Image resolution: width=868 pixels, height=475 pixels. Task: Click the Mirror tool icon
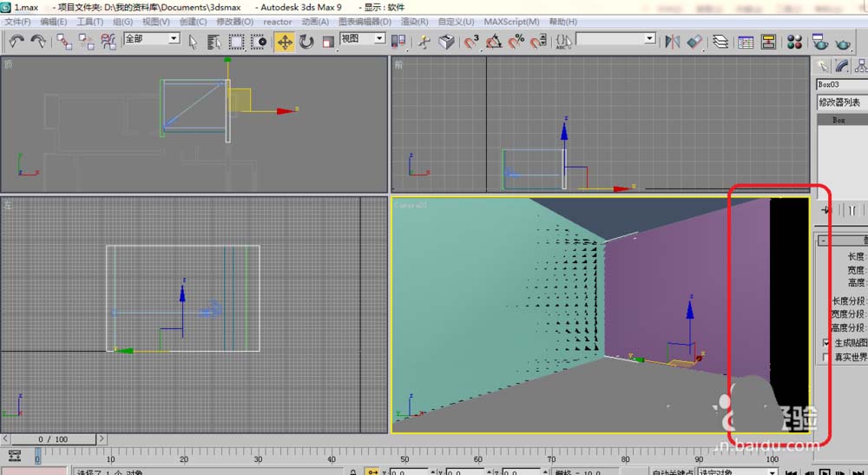click(672, 41)
